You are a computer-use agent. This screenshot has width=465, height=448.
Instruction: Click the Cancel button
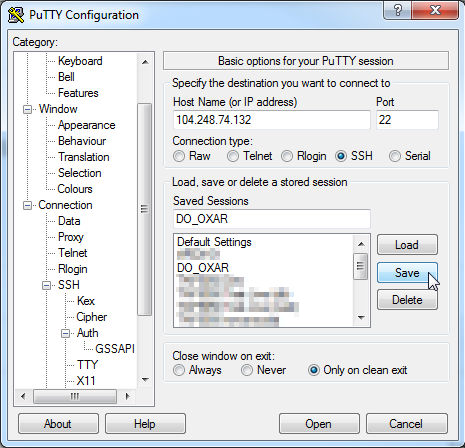406,424
